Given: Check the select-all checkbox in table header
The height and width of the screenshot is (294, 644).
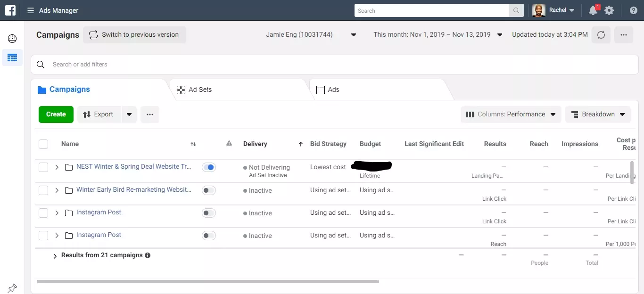Looking at the screenshot, I should pos(43,144).
